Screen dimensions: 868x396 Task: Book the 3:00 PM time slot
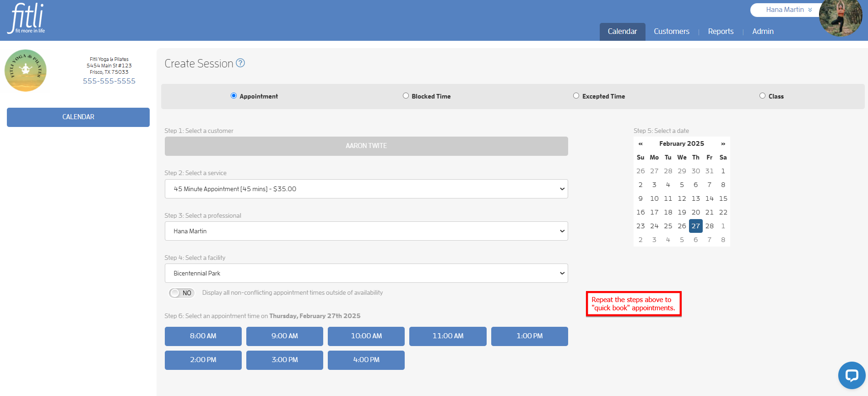[285, 360]
